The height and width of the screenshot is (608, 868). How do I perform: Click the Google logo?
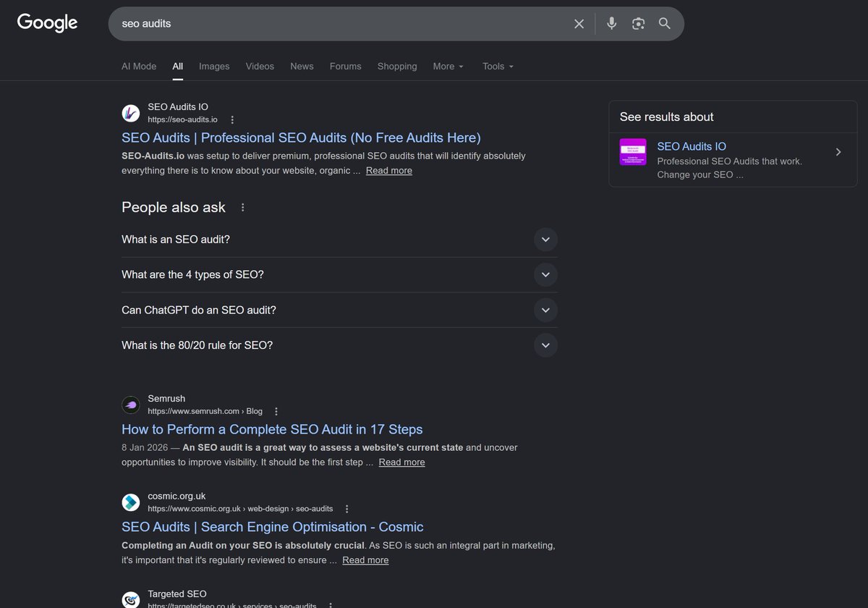[47, 22]
